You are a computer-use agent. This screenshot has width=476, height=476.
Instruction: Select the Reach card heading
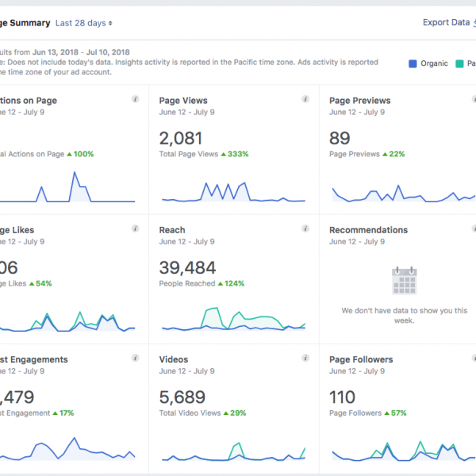[172, 230]
